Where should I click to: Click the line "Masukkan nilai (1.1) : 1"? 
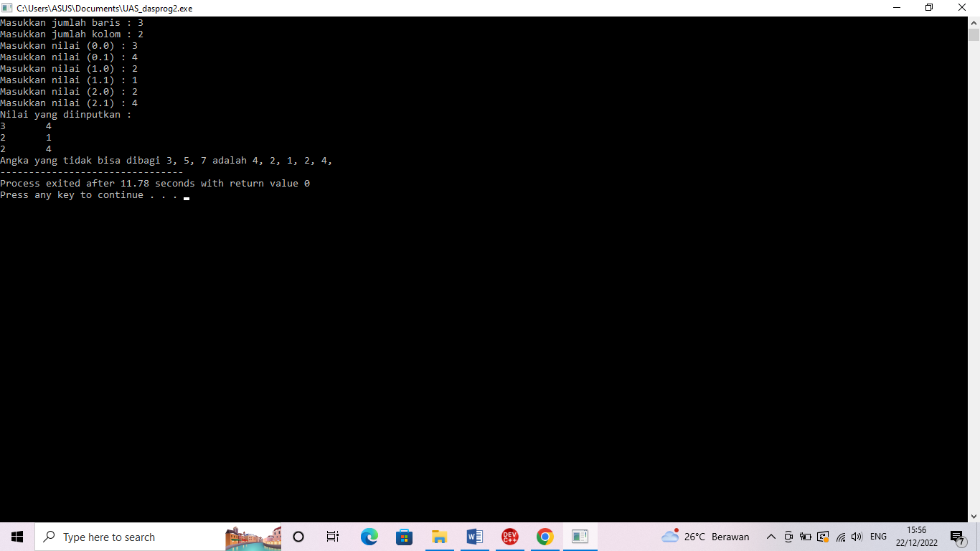(69, 80)
